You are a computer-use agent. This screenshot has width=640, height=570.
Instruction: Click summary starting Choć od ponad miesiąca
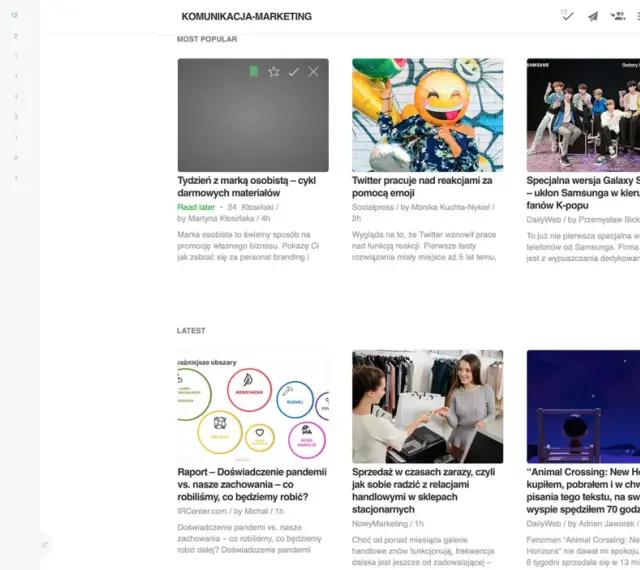(423, 551)
